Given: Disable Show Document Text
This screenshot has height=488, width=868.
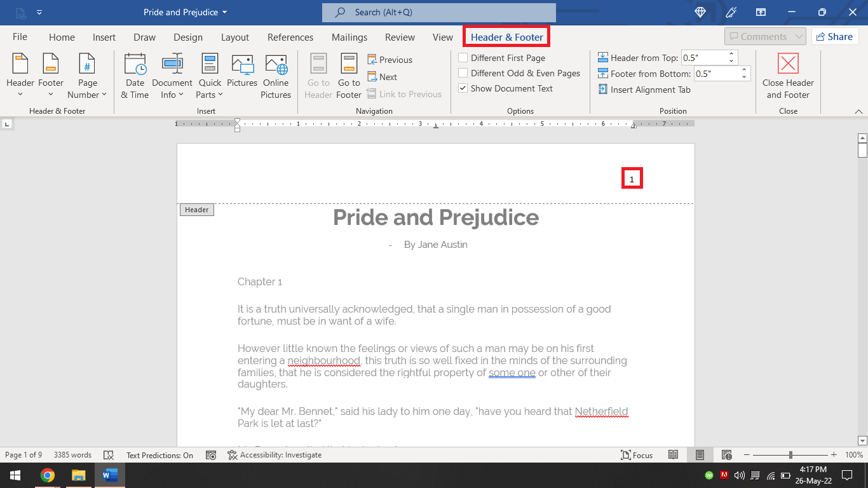Looking at the screenshot, I should pos(463,88).
